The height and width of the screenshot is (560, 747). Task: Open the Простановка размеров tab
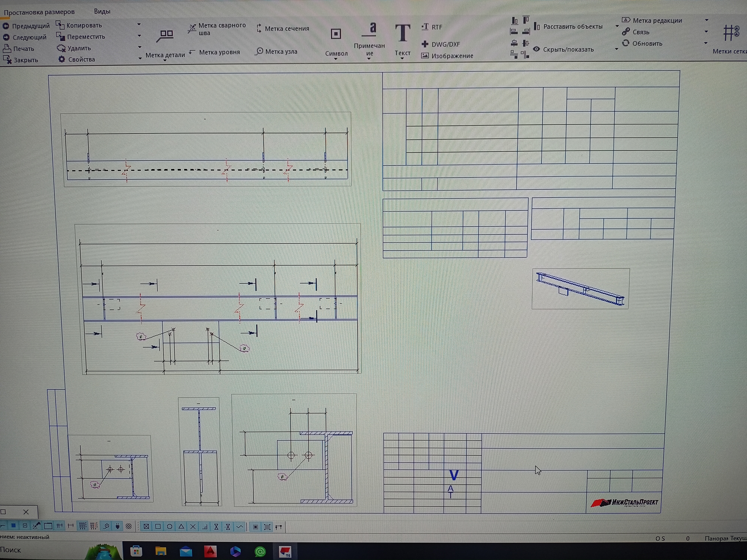click(x=39, y=12)
